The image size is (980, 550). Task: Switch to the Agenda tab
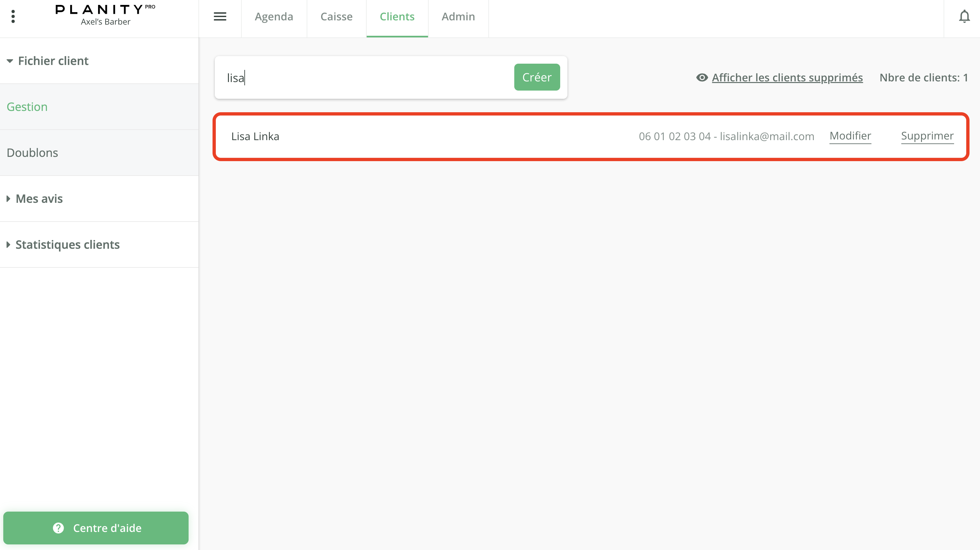coord(274,16)
